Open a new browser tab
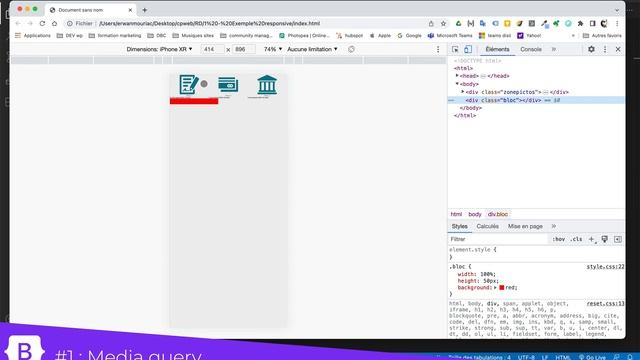 point(144,10)
